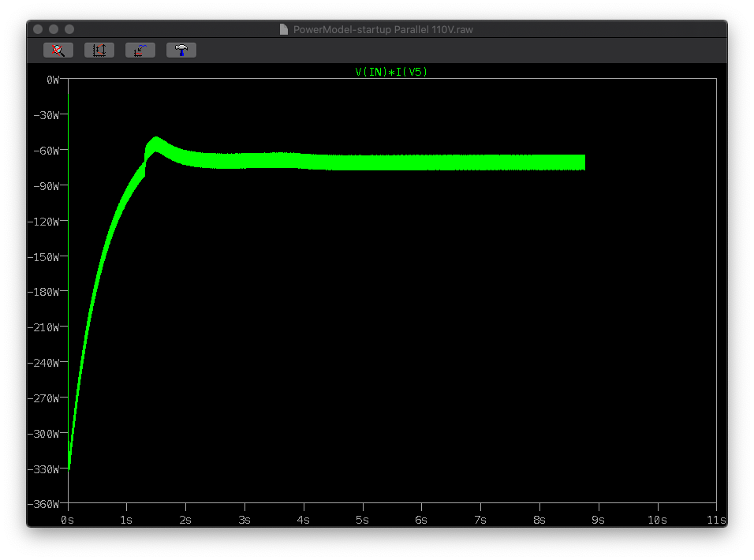
Task: Click the 0W vertical axis label
Action: tap(53, 80)
